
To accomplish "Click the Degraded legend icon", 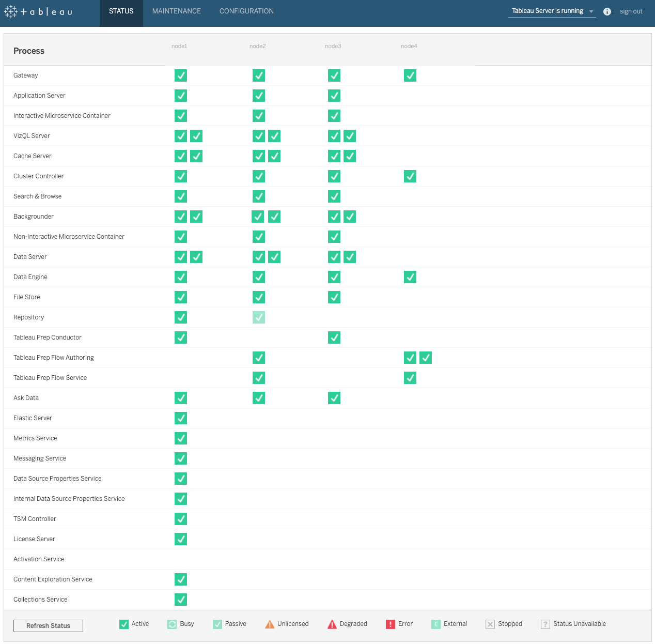I will (332, 624).
